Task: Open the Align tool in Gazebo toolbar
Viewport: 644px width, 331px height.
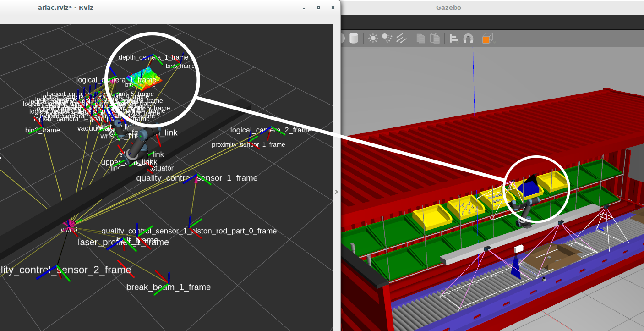Action: click(x=453, y=38)
